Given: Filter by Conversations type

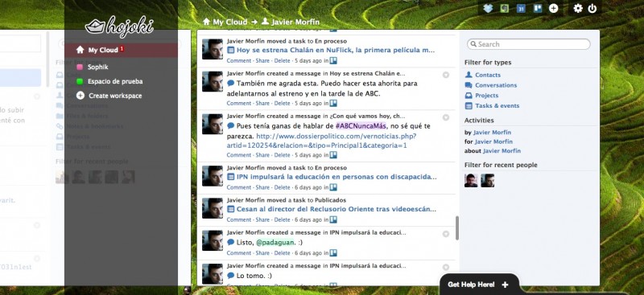Looking at the screenshot, I should tap(496, 85).
